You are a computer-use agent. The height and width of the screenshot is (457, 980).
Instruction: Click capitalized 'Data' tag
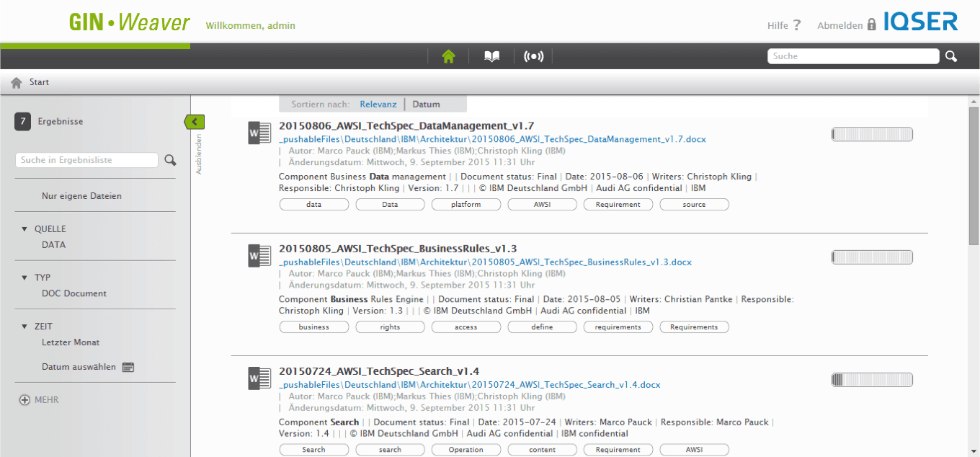tap(390, 205)
